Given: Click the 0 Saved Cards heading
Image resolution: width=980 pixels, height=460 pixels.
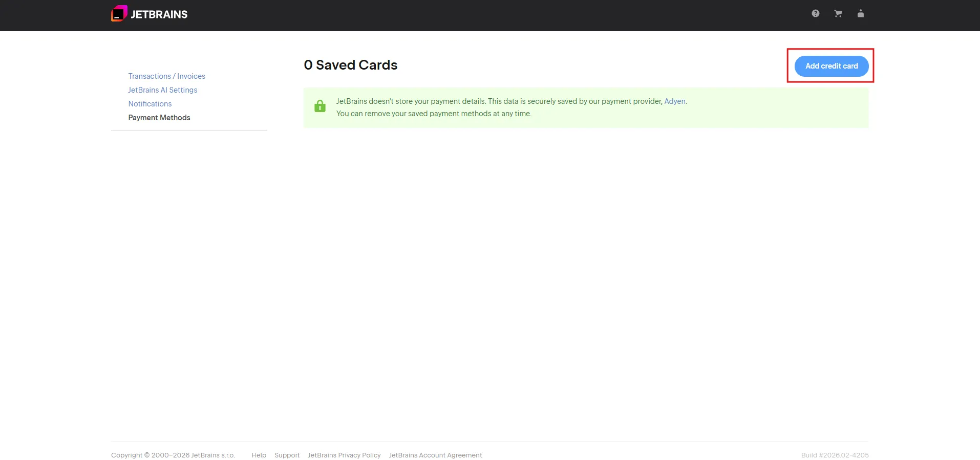Looking at the screenshot, I should 351,65.
